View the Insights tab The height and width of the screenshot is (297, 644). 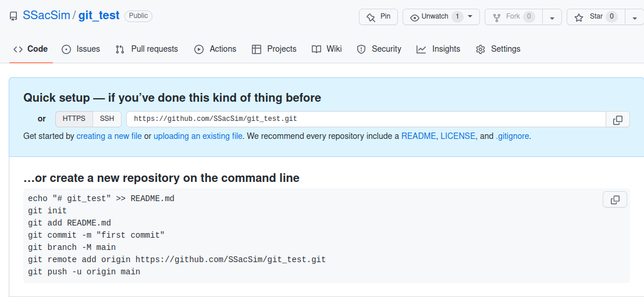(438, 49)
